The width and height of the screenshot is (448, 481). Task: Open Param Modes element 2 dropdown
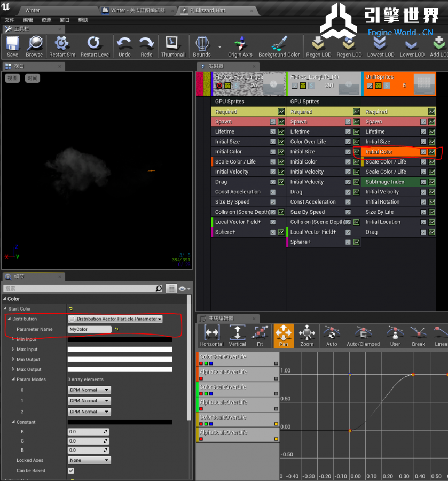pos(89,412)
